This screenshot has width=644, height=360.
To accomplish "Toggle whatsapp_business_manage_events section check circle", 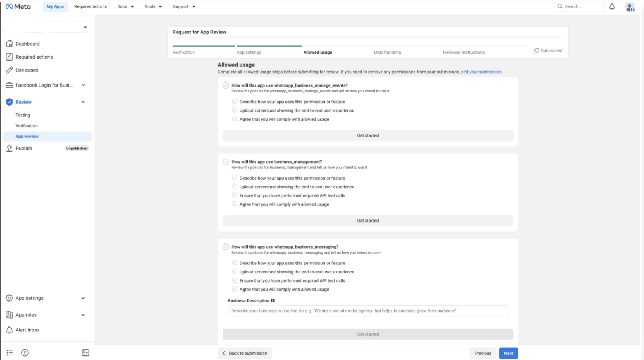I will (226, 85).
